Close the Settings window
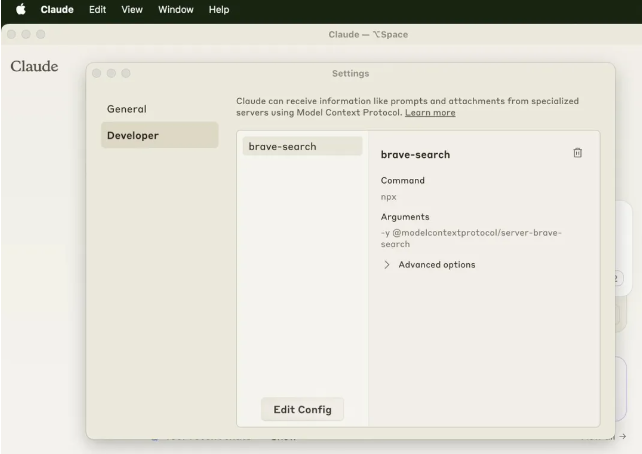Viewport: 642px width, 454px height. click(97, 73)
